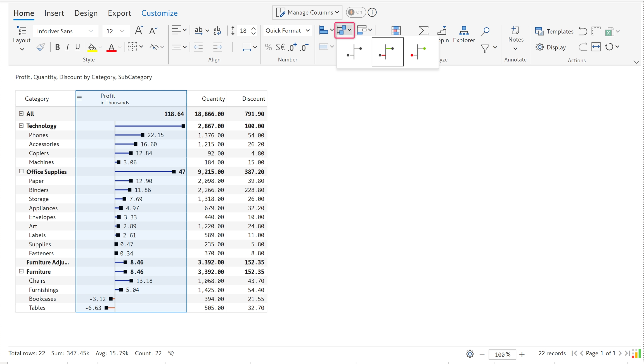This screenshot has width=644, height=364.
Task: Click the Manage Columns button
Action: click(x=307, y=12)
